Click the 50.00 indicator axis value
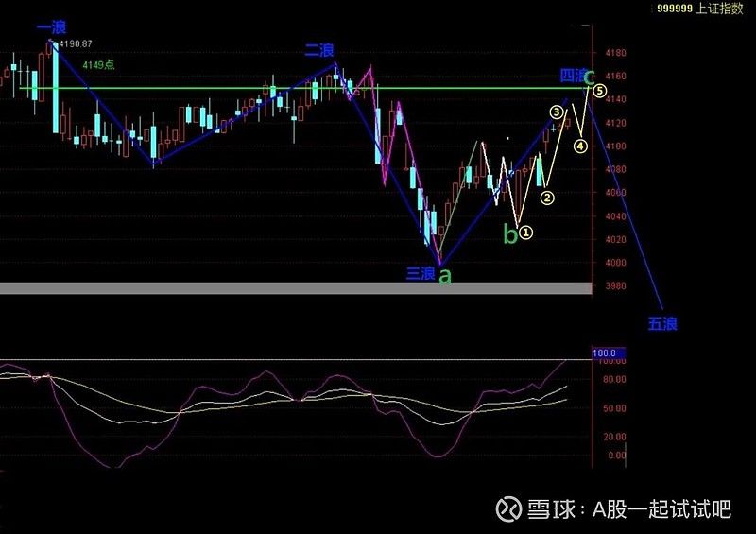Viewport: 756px width, 534px height. point(614,408)
